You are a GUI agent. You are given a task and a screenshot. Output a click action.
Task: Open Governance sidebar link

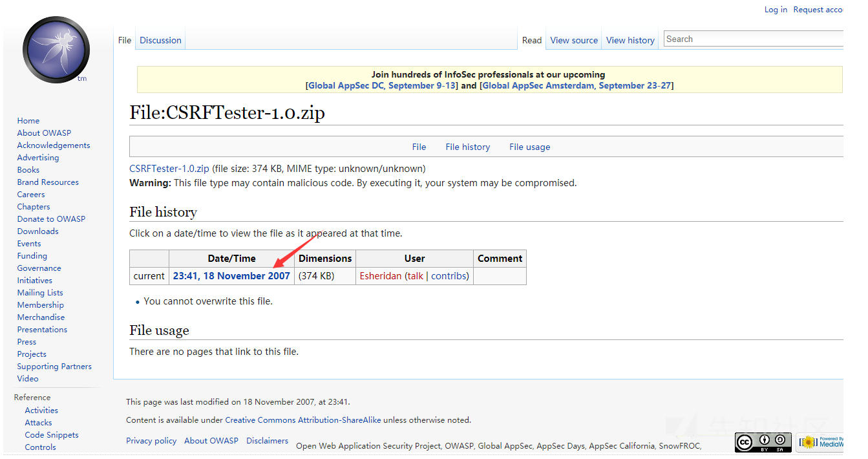[39, 268]
